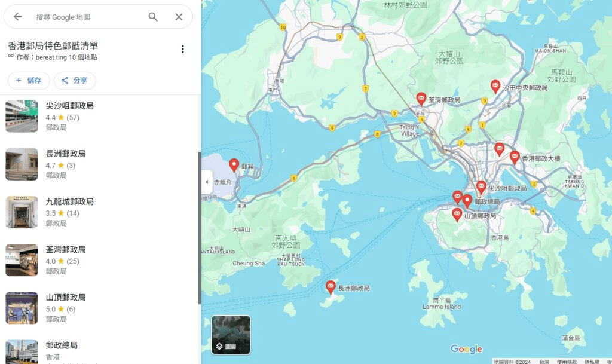This screenshot has height=364, width=612.
Task: Select 長洲郵政局 list entry title
Action: pyautogui.click(x=66, y=154)
